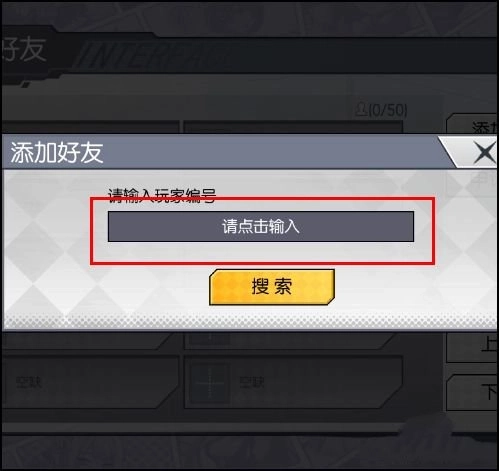This screenshot has height=471, width=499.
Task: Go to next page with 下 button
Action: 472,393
